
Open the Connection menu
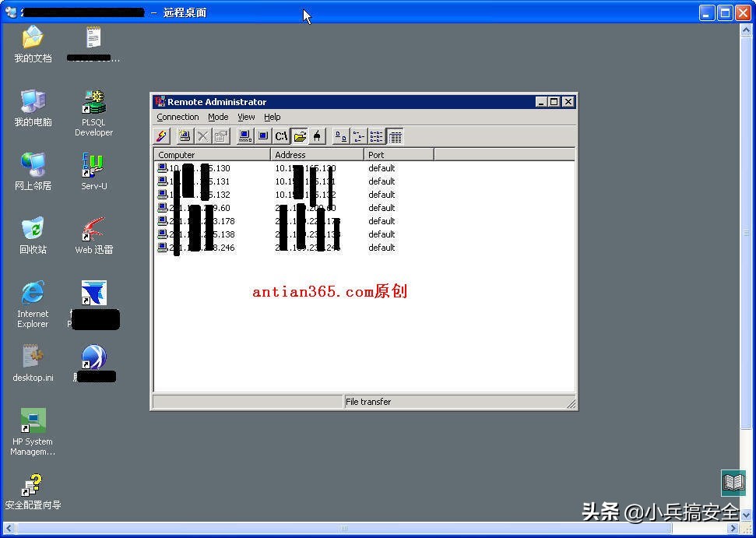click(x=178, y=117)
